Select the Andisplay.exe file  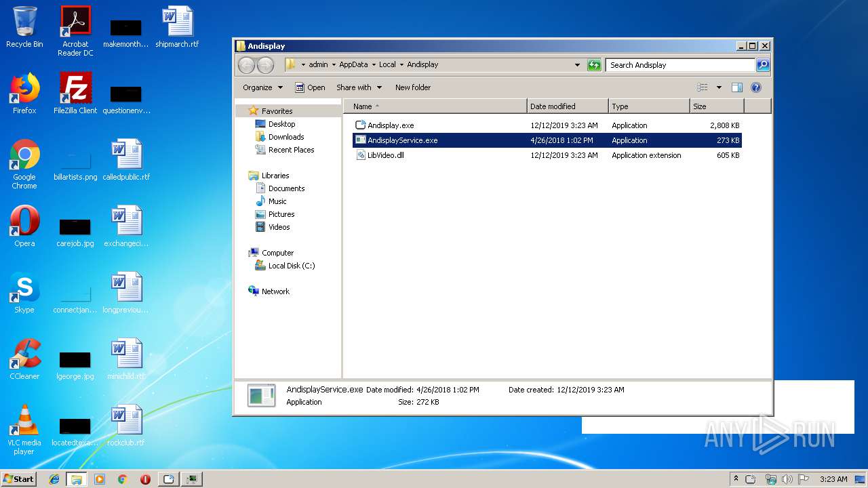coord(390,125)
